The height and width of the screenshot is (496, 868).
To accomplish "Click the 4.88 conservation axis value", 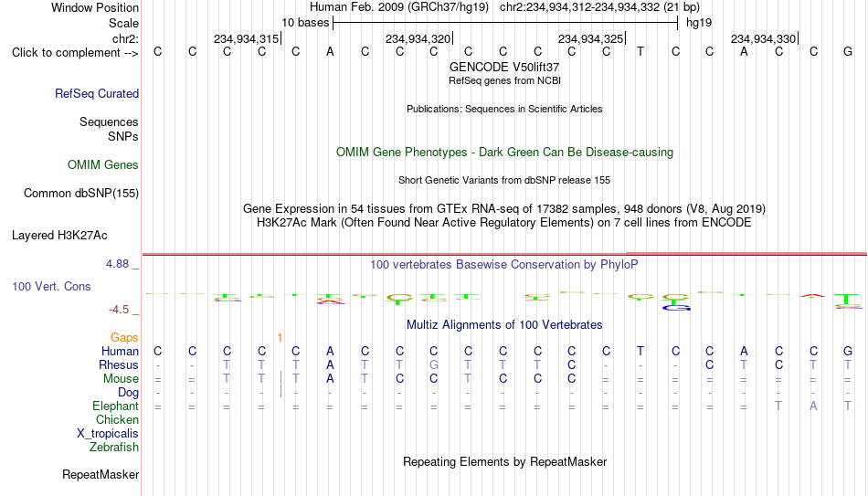I will click(117, 264).
